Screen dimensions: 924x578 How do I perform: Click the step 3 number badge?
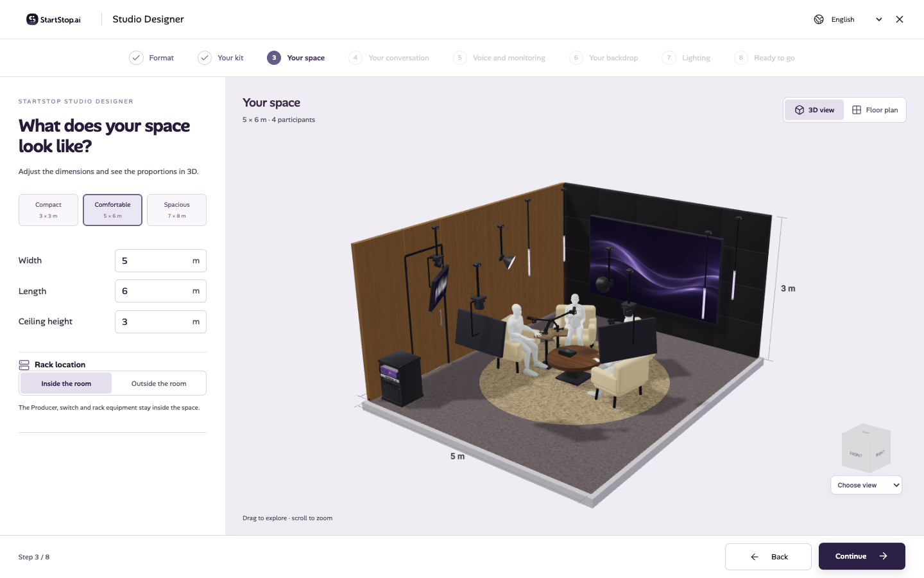[x=274, y=58]
